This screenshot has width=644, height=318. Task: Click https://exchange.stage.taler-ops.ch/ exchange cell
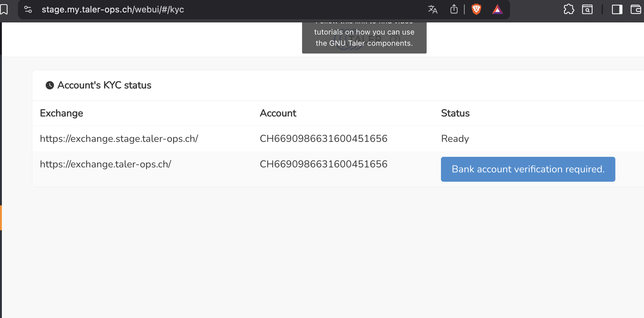119,138
